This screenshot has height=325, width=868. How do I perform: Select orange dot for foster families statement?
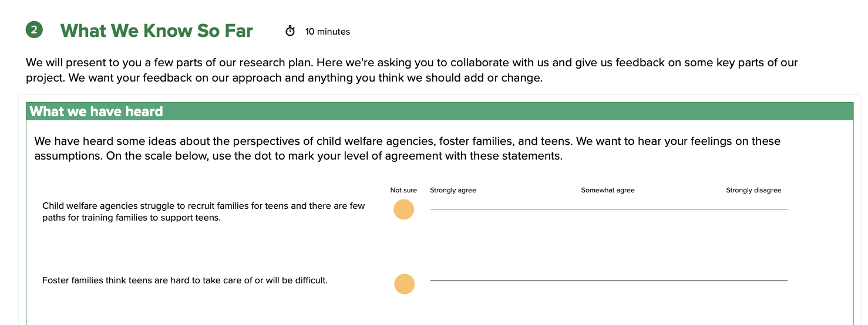coord(405,284)
